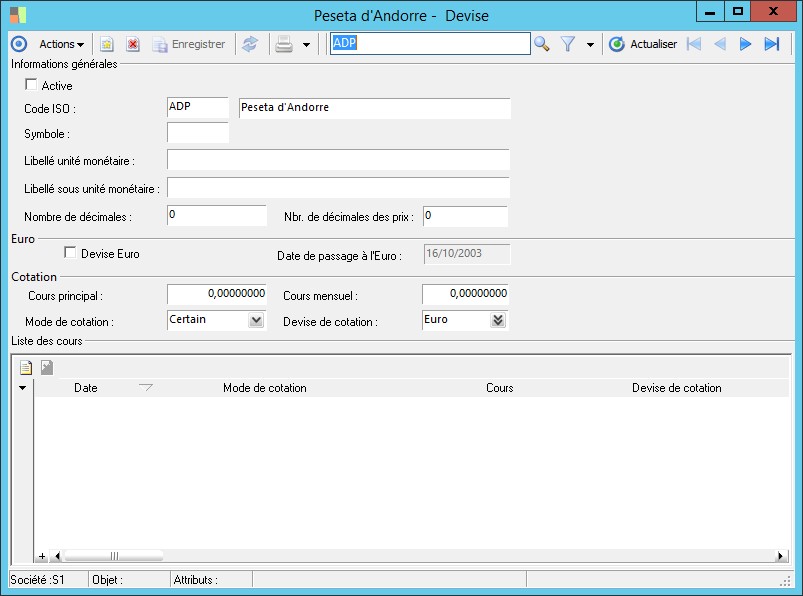Click the Cours principal value field
Image resolution: width=803 pixels, height=596 pixels.
(217, 294)
